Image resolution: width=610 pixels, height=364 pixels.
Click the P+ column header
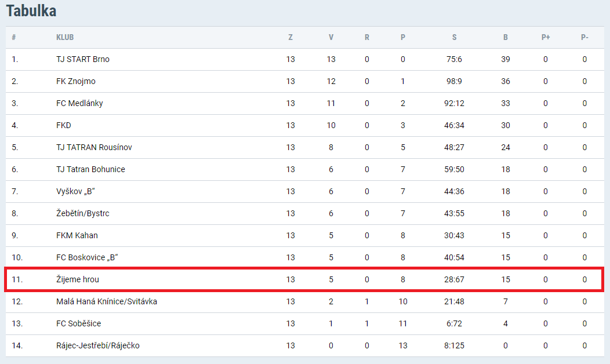[546, 37]
